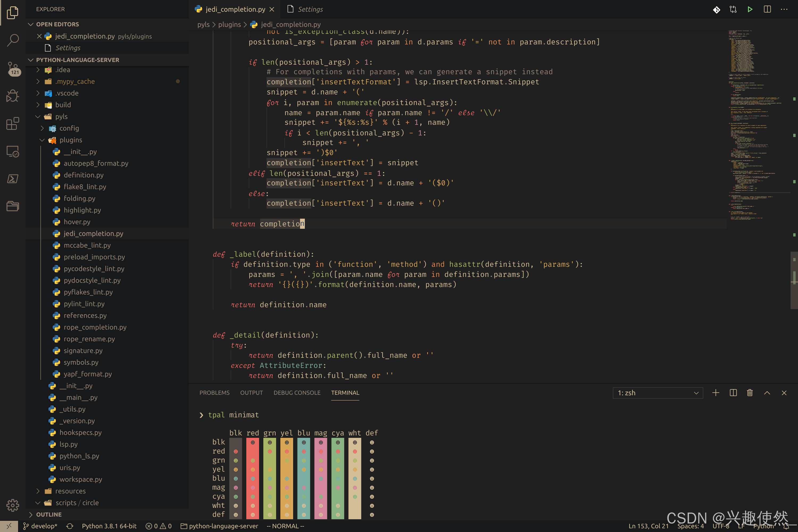This screenshot has width=798, height=532.
Task: Open the Remote Explorer view
Action: pos(13,151)
